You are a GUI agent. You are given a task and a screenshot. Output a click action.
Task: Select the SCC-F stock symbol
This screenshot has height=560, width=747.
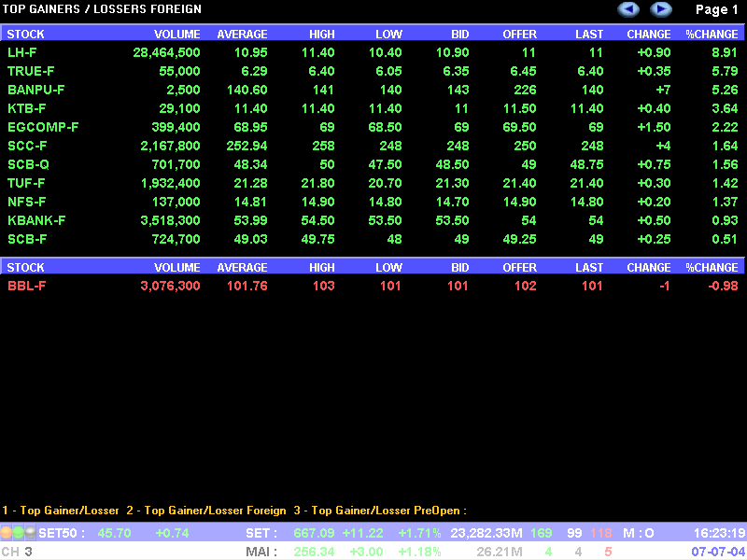pos(27,146)
